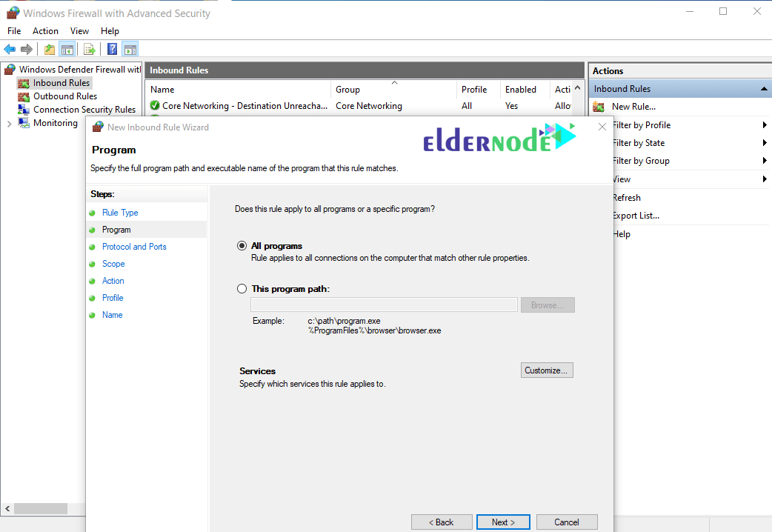This screenshot has width=772, height=532.
Task: Click the Back navigation arrow in the toolbar
Action: pos(9,49)
